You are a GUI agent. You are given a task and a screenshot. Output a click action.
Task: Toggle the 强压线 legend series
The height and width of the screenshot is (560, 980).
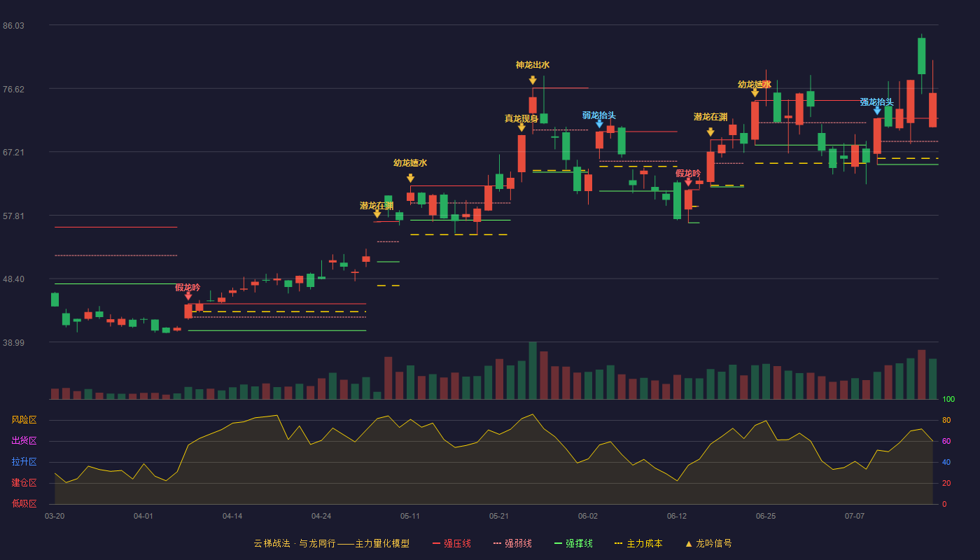(451, 543)
